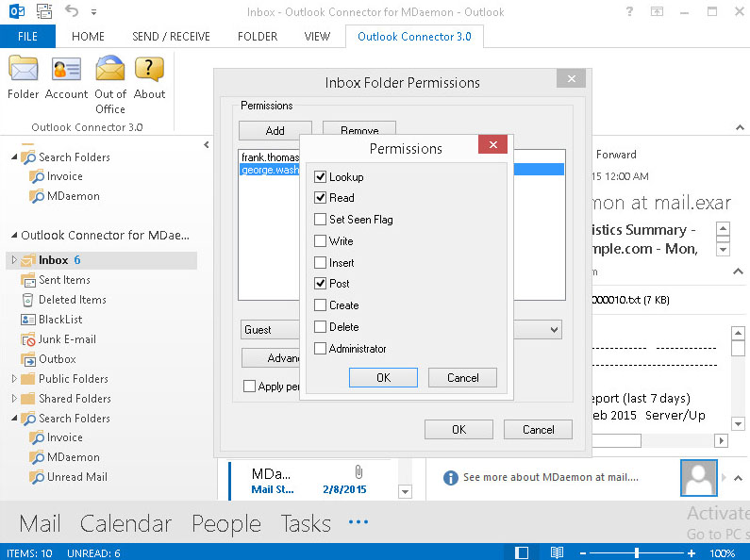
Task: Open the FILE menu tab
Action: 27,37
